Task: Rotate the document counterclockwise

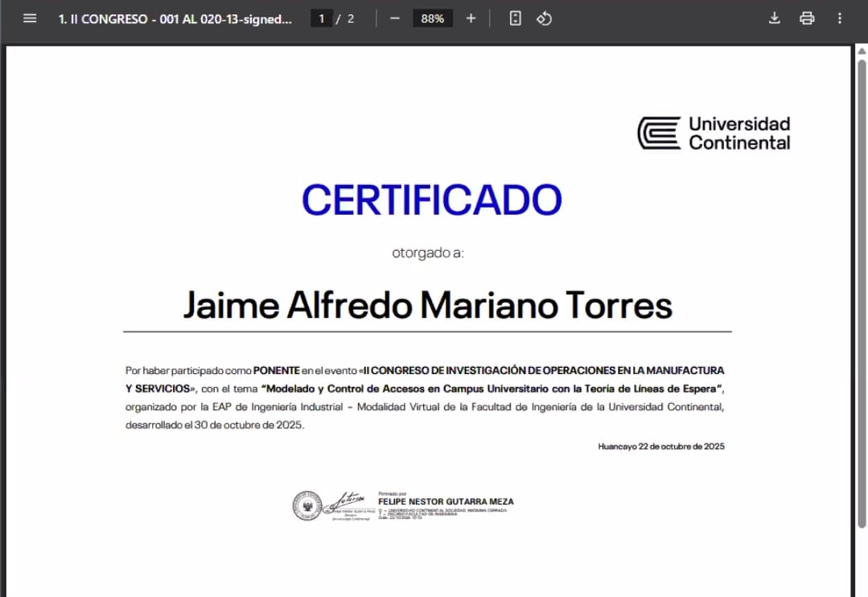Action: point(544,19)
